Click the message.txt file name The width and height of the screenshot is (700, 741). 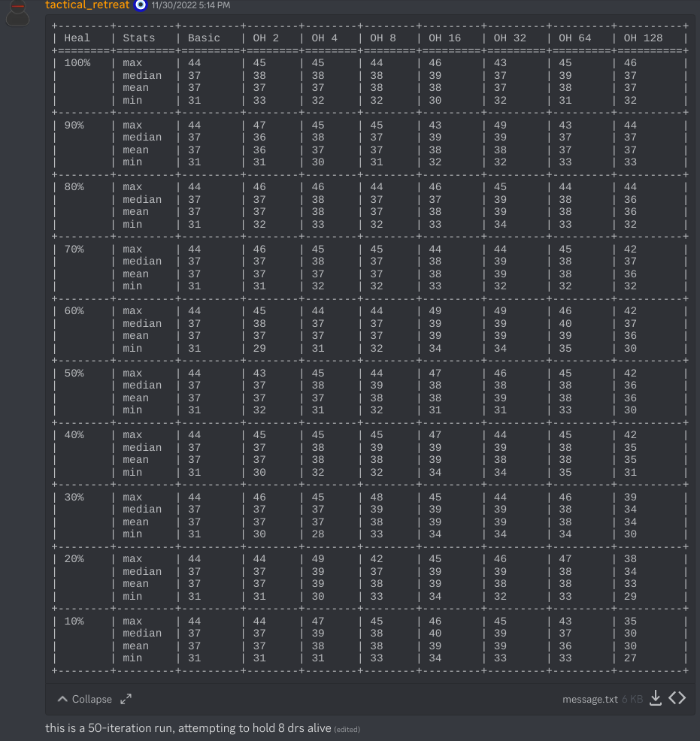click(590, 700)
